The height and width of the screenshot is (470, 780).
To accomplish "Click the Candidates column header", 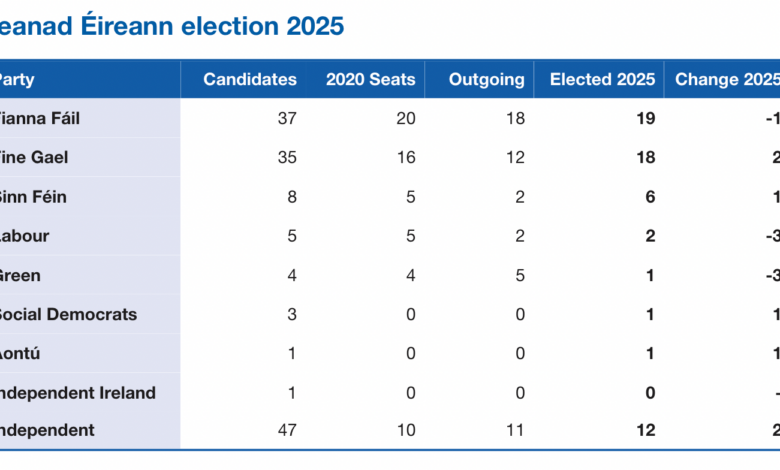I will click(249, 80).
